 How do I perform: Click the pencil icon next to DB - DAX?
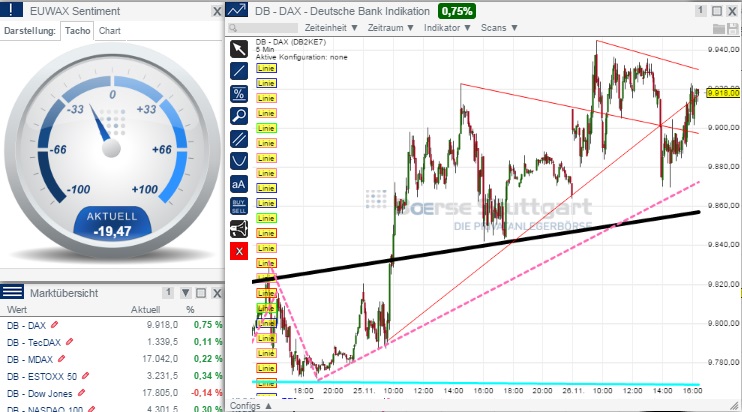pos(54,324)
